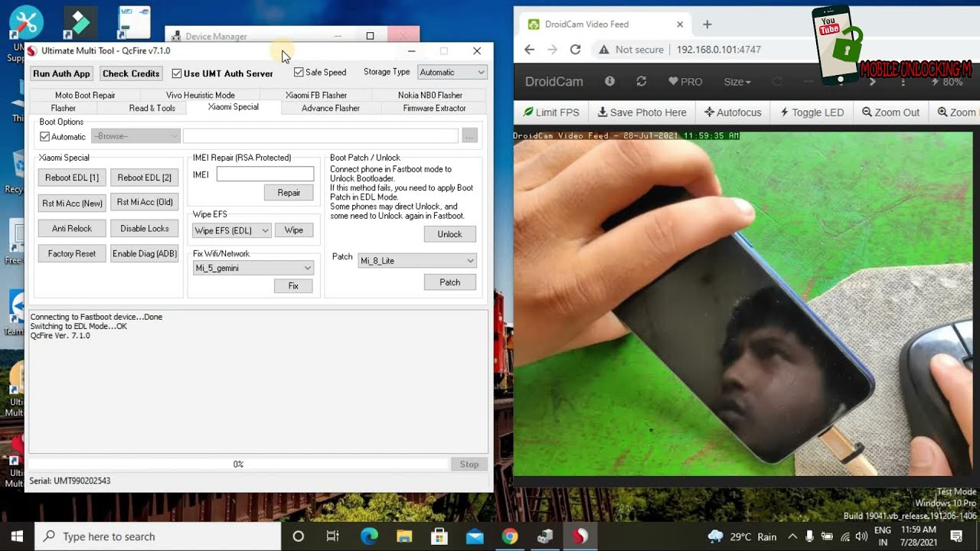Click the Disable Locks button

145,229
